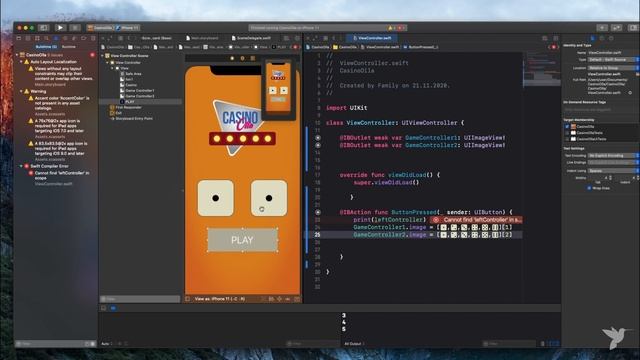Click the PLAY button on storyboard canvas
Image resolution: width=640 pixels, height=360 pixels.
[242, 240]
